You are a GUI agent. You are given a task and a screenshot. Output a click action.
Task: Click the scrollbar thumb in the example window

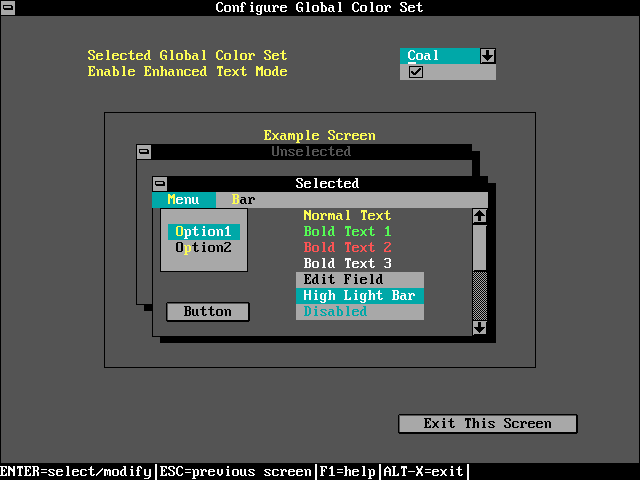[x=479, y=247]
